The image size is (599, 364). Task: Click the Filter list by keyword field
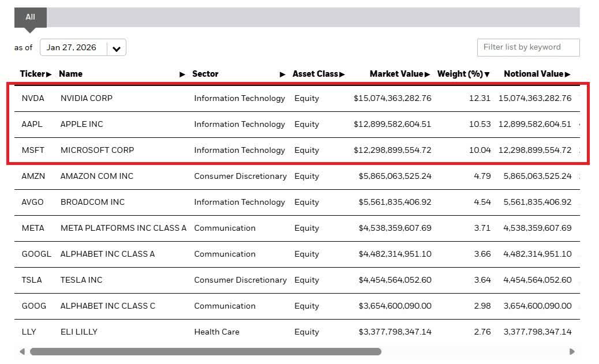528,47
